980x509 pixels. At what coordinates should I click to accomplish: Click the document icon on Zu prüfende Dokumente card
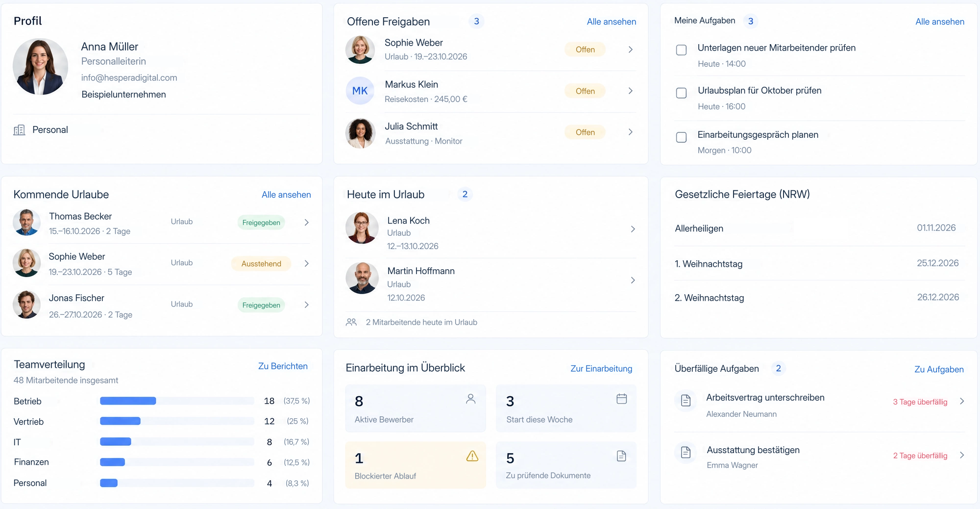pos(621,456)
